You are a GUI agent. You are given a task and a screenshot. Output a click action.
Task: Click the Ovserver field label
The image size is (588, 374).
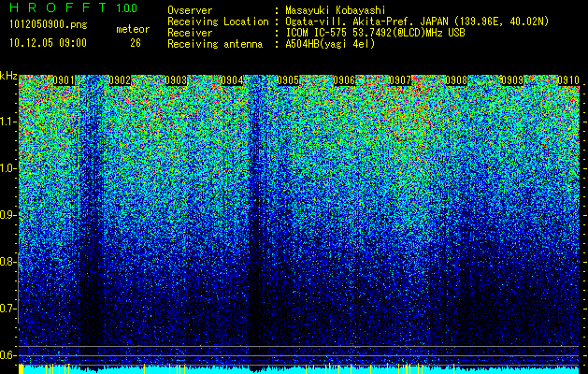click(190, 10)
